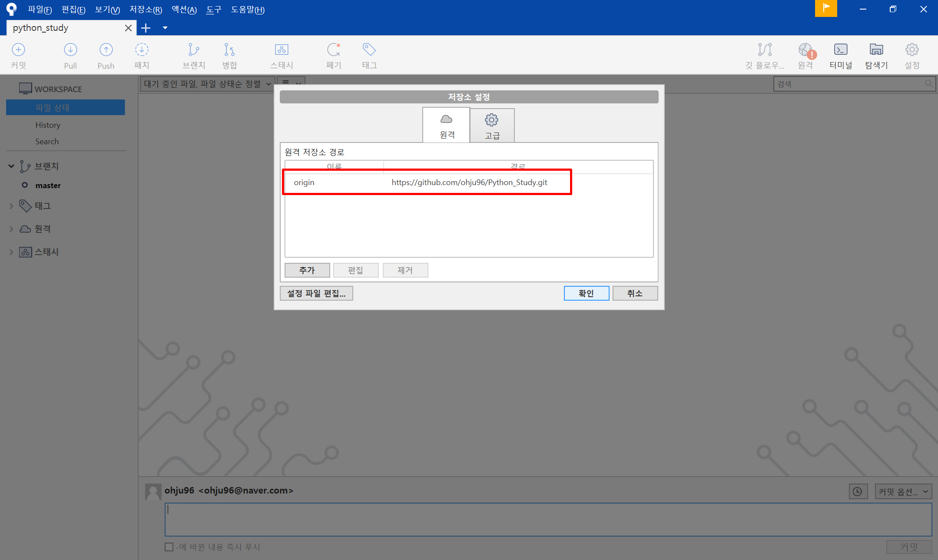Open the 커밋 옵션 dropdown

click(903, 491)
